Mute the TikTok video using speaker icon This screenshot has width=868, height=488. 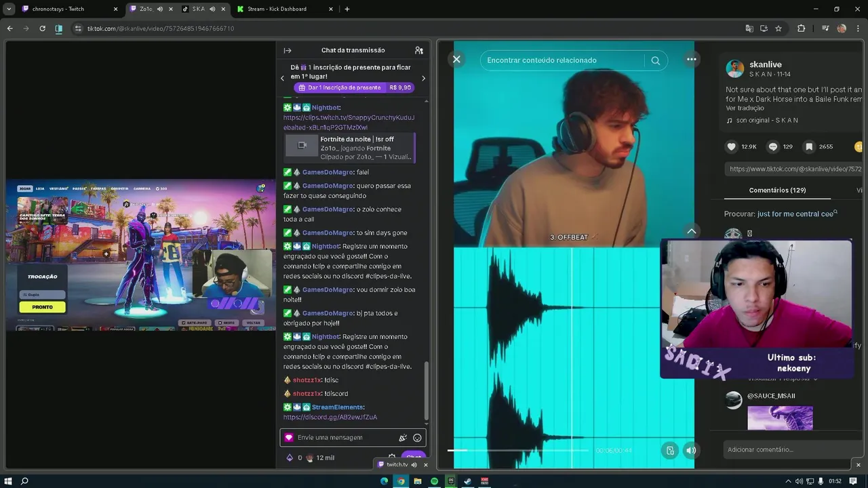(690, 450)
